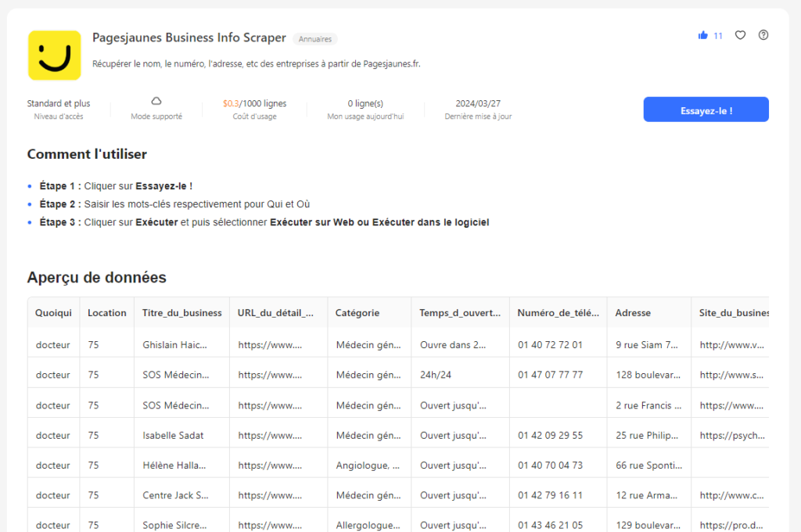The height and width of the screenshot is (532, 801).
Task: Click the Isabelle Sadat business cell
Action: [x=181, y=436]
